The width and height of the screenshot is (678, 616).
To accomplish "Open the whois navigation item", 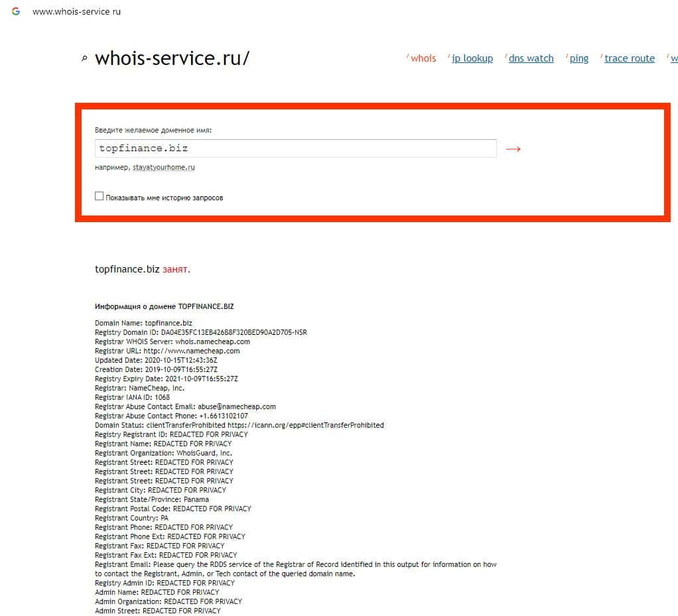I will click(423, 58).
